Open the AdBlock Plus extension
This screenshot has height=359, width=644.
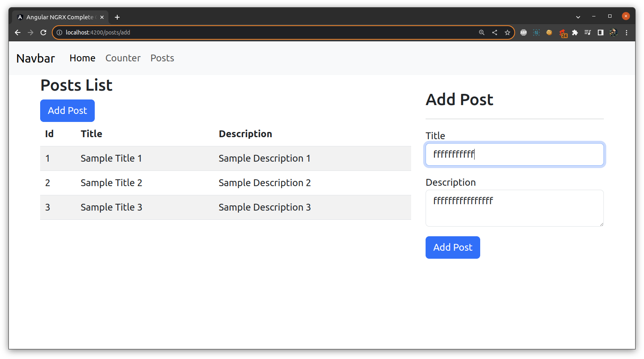(x=524, y=32)
